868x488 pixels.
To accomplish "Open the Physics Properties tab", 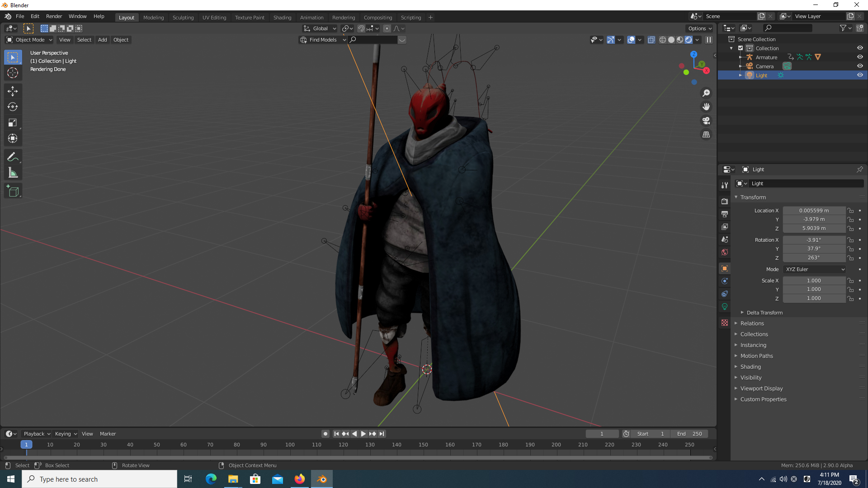I will click(725, 294).
